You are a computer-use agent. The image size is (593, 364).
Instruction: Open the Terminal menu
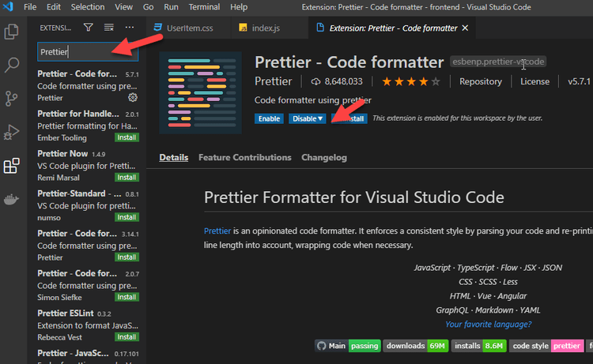(204, 7)
